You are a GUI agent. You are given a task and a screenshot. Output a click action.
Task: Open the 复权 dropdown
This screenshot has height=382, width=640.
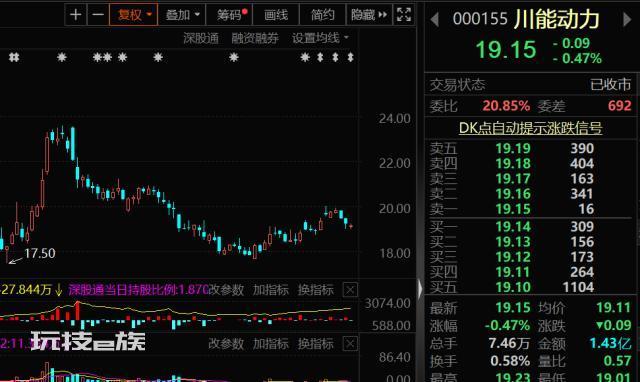coord(133,15)
